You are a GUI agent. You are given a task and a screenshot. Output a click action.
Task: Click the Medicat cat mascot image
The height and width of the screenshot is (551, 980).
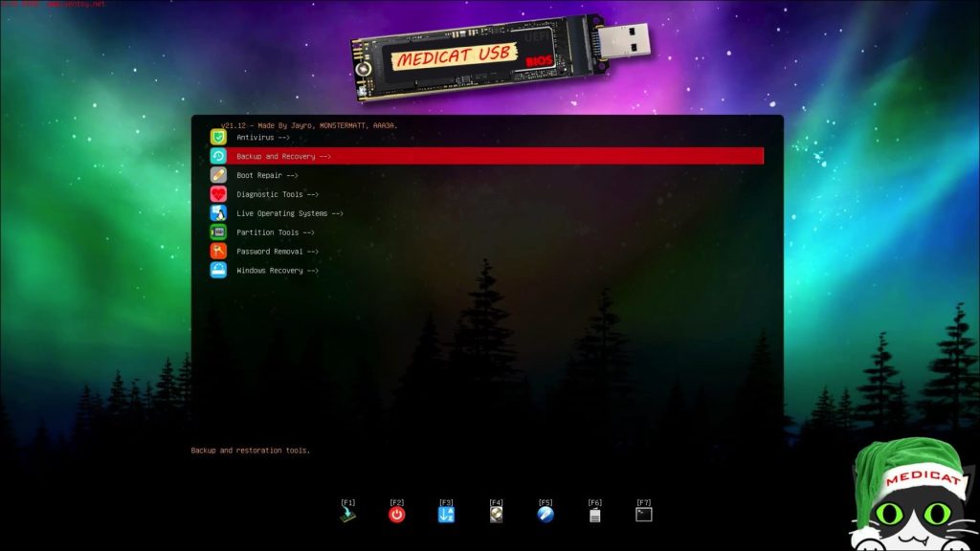912,497
